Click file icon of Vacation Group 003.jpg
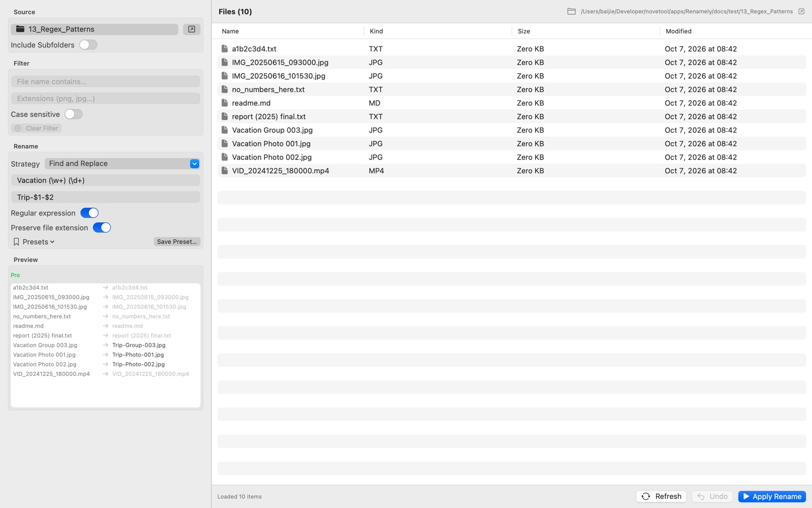 point(224,130)
